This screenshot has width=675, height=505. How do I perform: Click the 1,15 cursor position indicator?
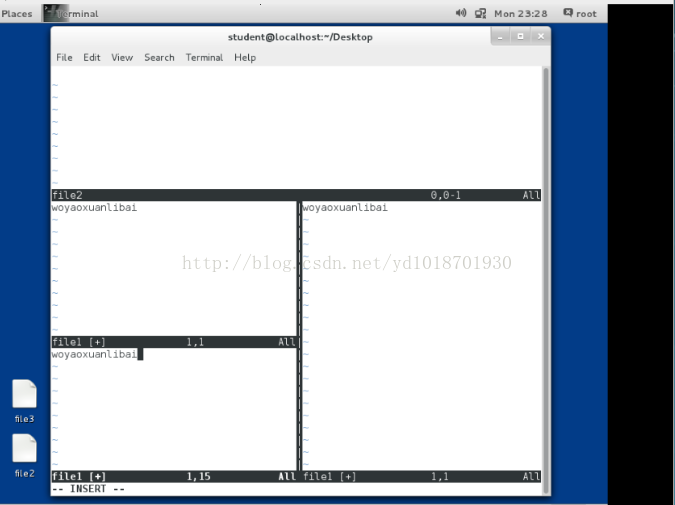[198, 477]
